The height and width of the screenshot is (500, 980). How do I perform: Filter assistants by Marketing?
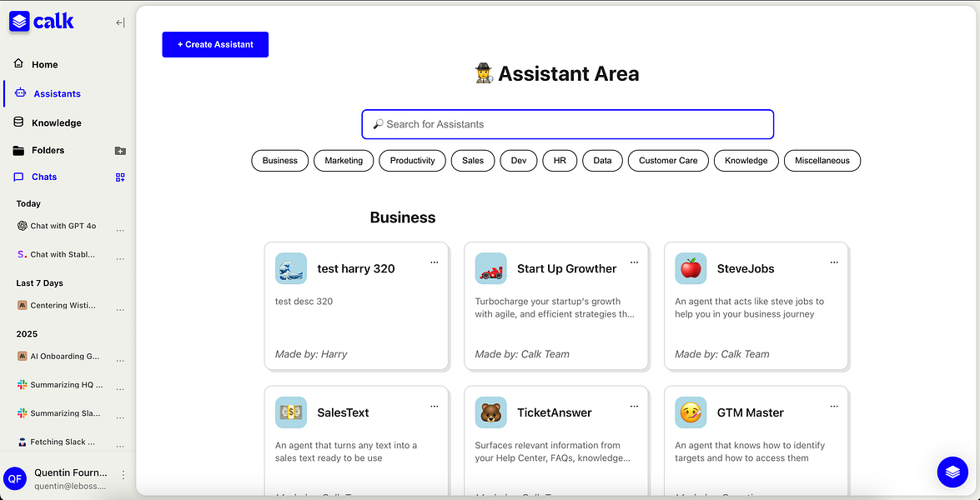click(344, 161)
